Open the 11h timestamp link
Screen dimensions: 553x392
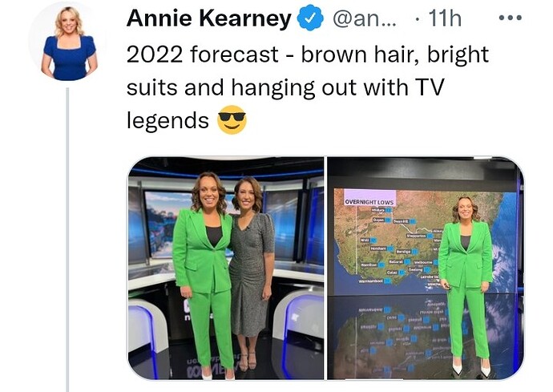[x=445, y=18]
